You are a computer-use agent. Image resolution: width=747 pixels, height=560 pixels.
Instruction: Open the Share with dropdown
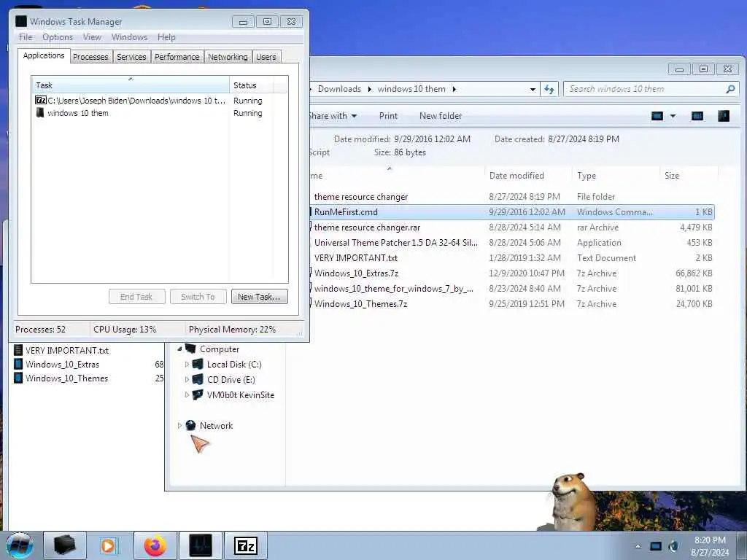click(x=333, y=116)
